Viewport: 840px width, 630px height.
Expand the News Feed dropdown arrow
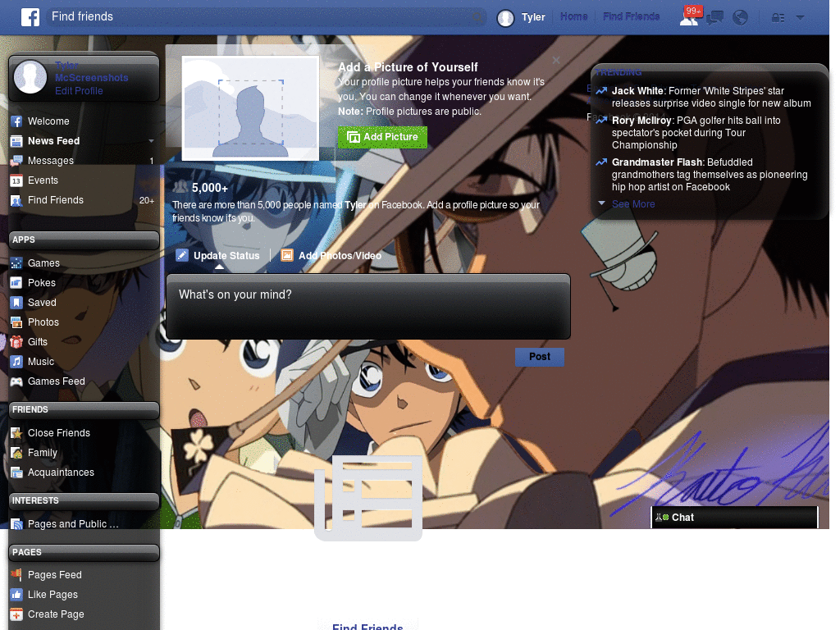[149, 140]
